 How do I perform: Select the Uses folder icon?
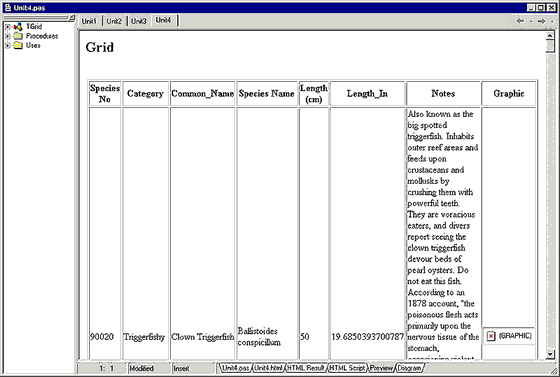[18, 45]
